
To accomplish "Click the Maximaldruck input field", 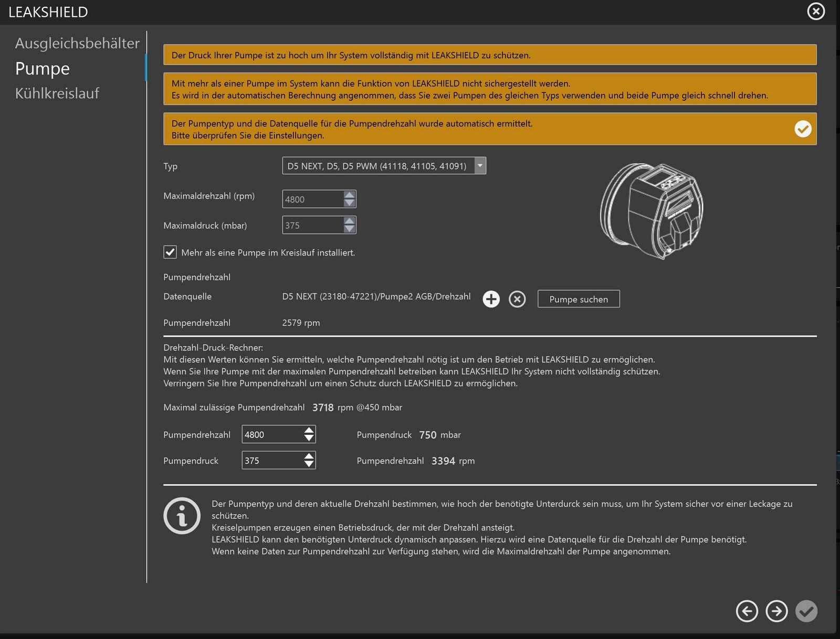I will tap(313, 225).
